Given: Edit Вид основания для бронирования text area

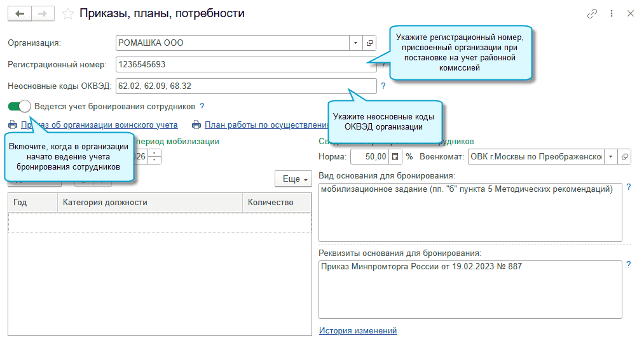Looking at the screenshot, I should [x=470, y=213].
